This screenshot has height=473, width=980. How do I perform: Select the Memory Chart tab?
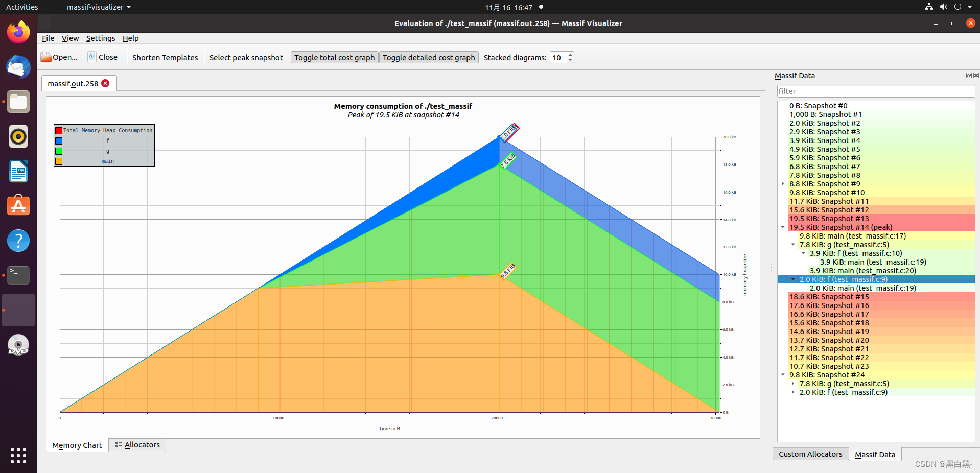click(77, 445)
